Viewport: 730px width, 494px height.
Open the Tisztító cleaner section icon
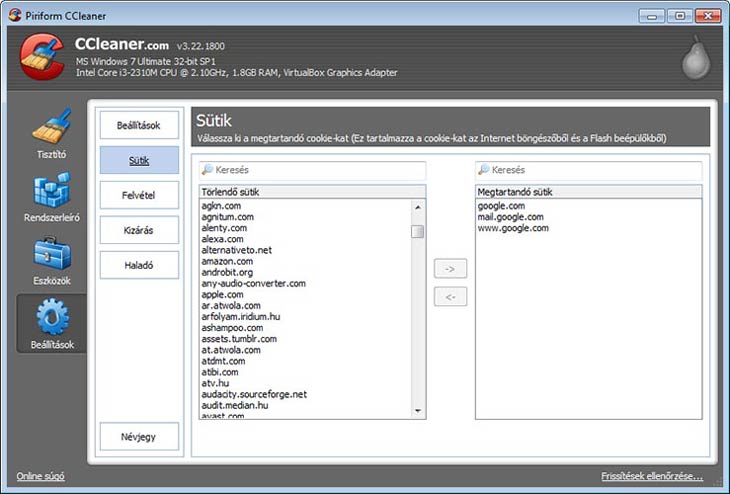[51, 128]
